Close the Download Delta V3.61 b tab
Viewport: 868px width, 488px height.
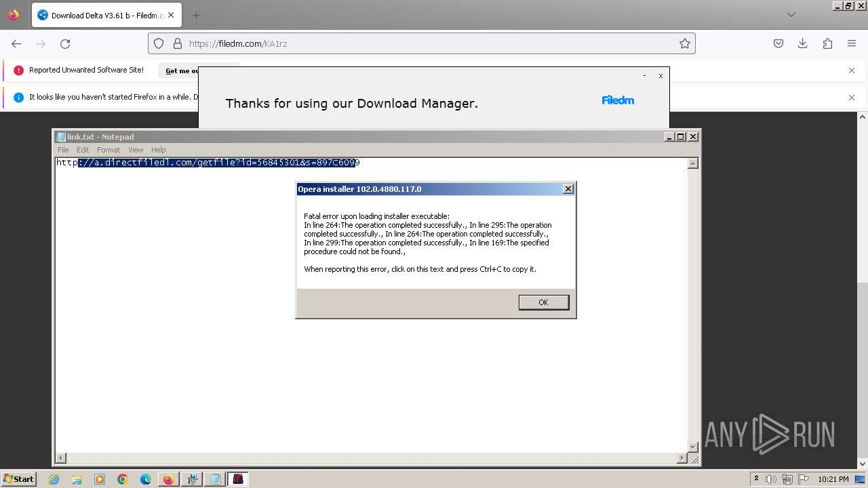171,15
